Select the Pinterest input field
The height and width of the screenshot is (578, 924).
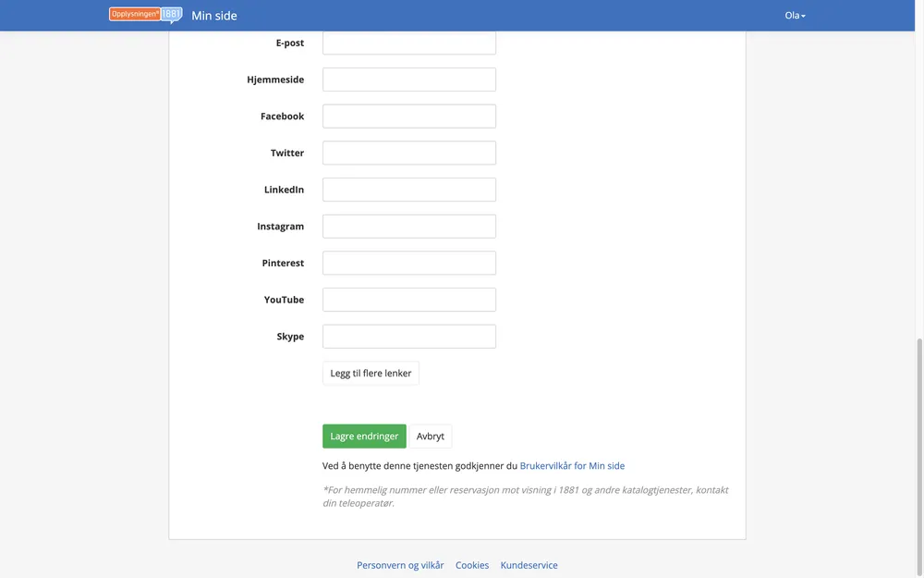pos(408,263)
